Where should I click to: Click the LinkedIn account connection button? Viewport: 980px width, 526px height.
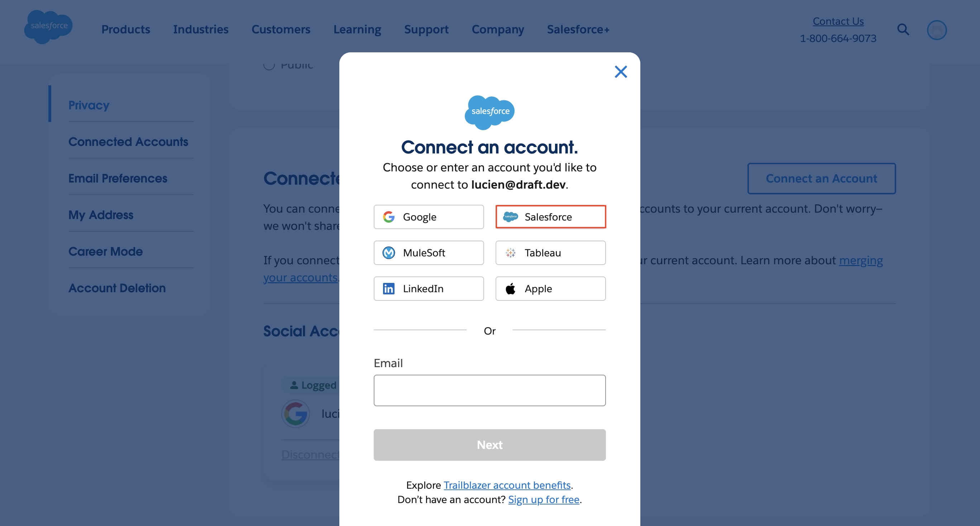click(429, 288)
